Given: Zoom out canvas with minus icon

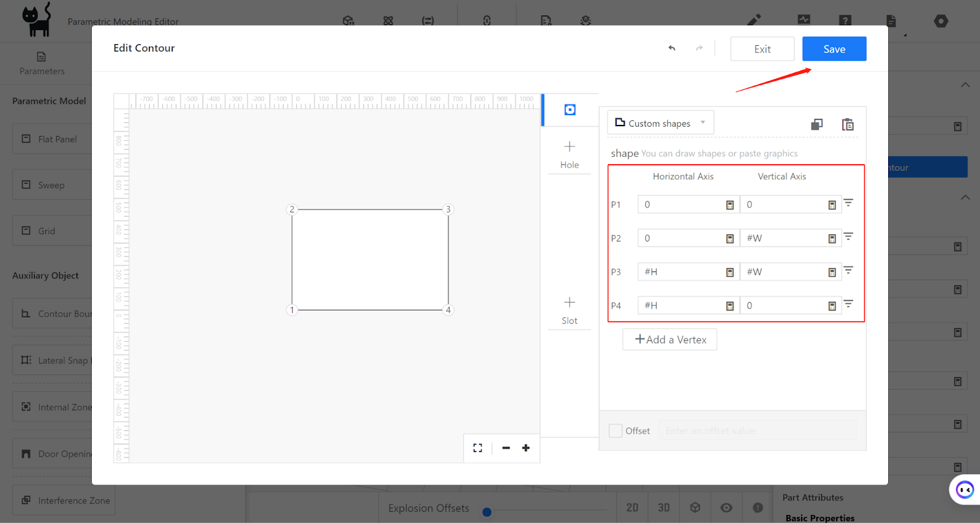Looking at the screenshot, I should [x=506, y=448].
